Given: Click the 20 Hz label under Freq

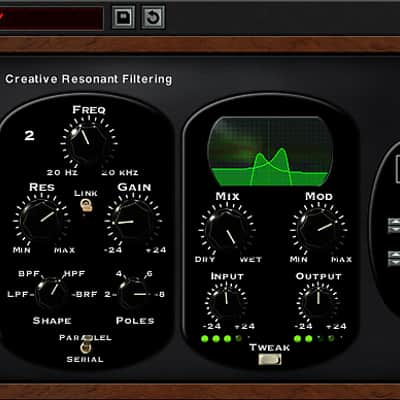Looking at the screenshot, I should (62, 172).
